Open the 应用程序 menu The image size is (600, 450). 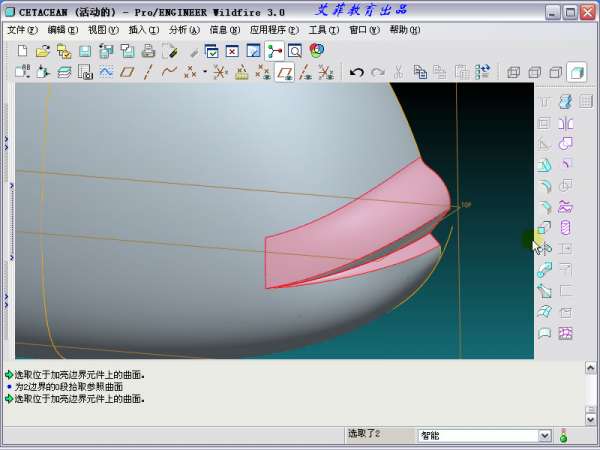(x=274, y=30)
